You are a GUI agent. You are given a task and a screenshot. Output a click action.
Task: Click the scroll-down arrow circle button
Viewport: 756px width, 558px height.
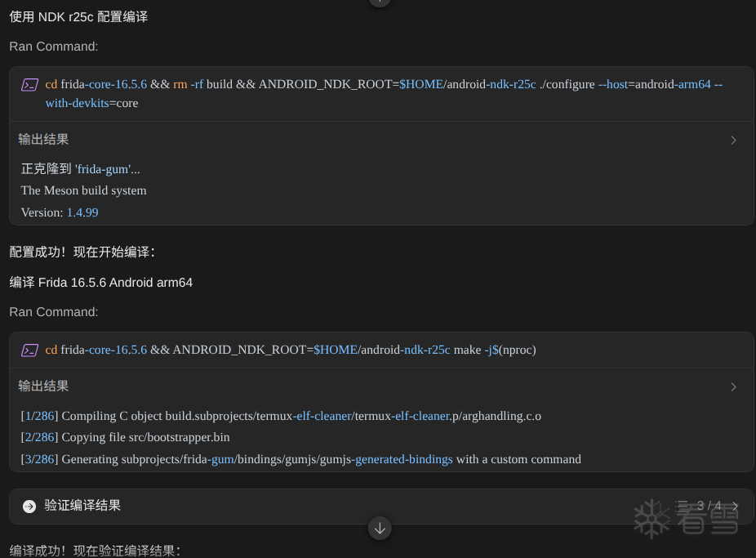380,528
